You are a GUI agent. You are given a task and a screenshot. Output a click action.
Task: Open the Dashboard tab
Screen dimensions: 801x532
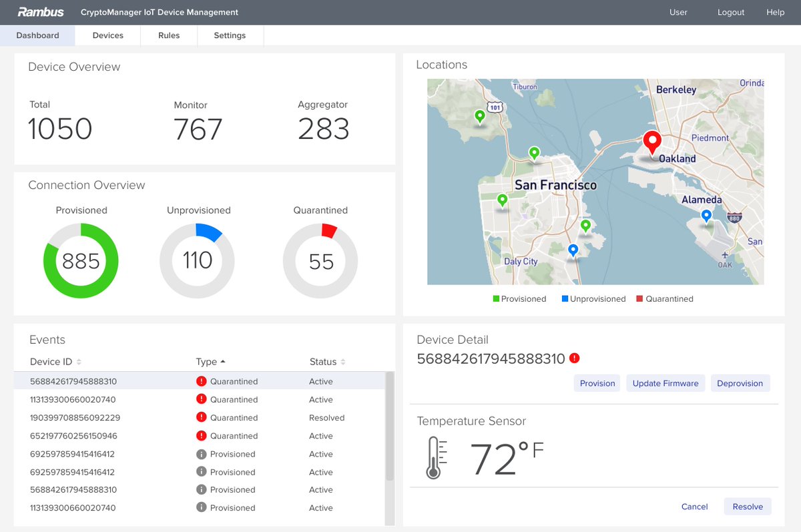click(37, 35)
